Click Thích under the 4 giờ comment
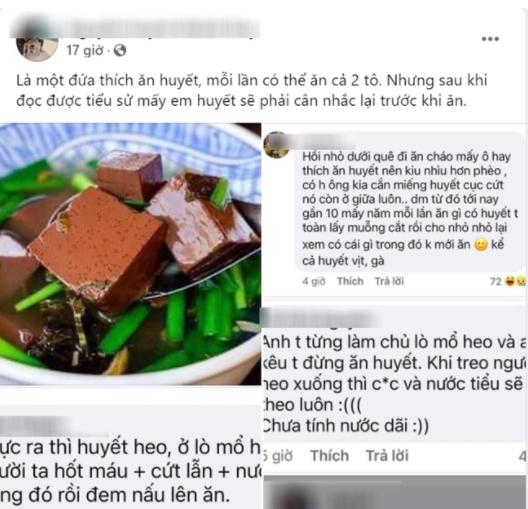Viewport: 528px width, 509px height. click(350, 281)
